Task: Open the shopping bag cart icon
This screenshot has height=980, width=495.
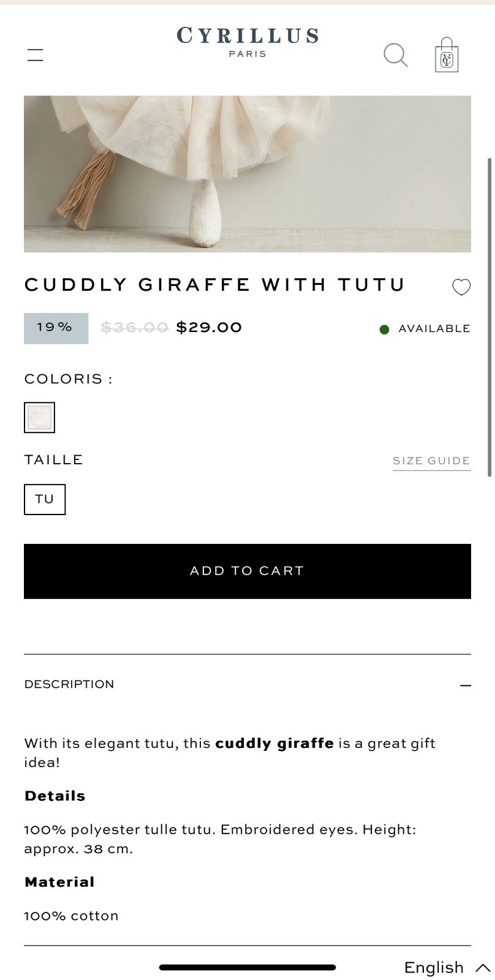Action: [x=447, y=55]
